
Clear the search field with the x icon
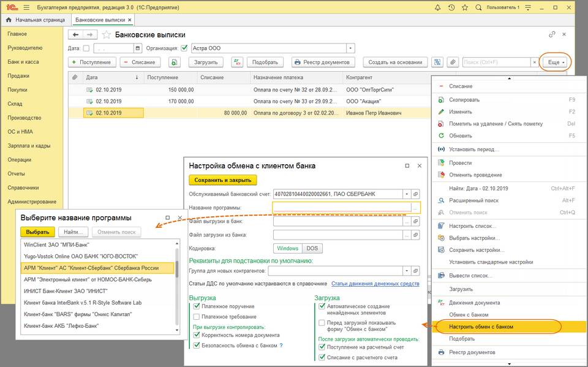point(535,62)
